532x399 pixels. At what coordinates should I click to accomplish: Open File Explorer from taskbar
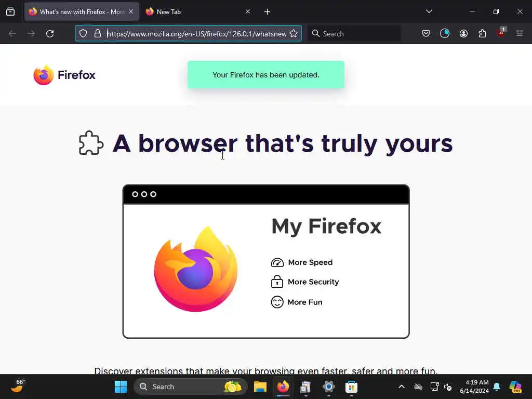[x=260, y=387]
